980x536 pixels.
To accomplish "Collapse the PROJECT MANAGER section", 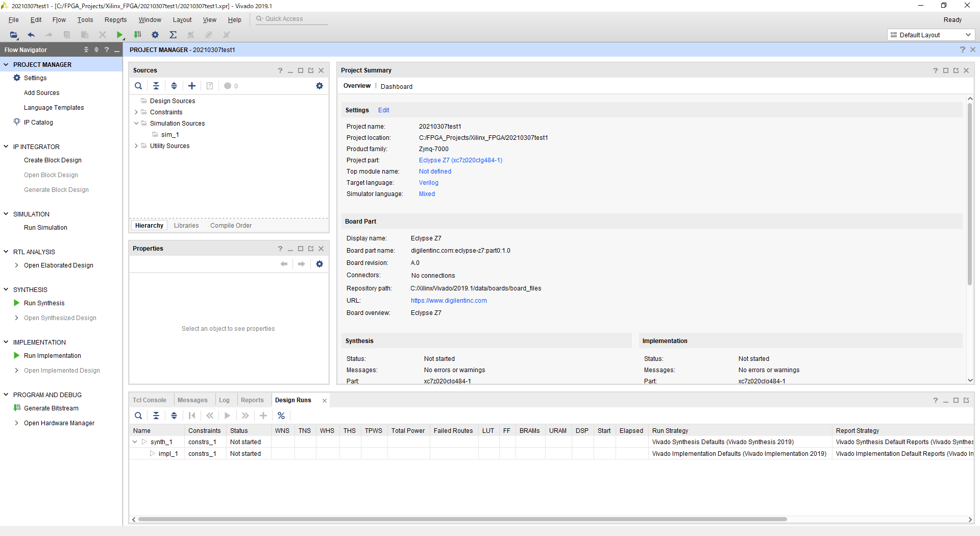I will (6, 65).
